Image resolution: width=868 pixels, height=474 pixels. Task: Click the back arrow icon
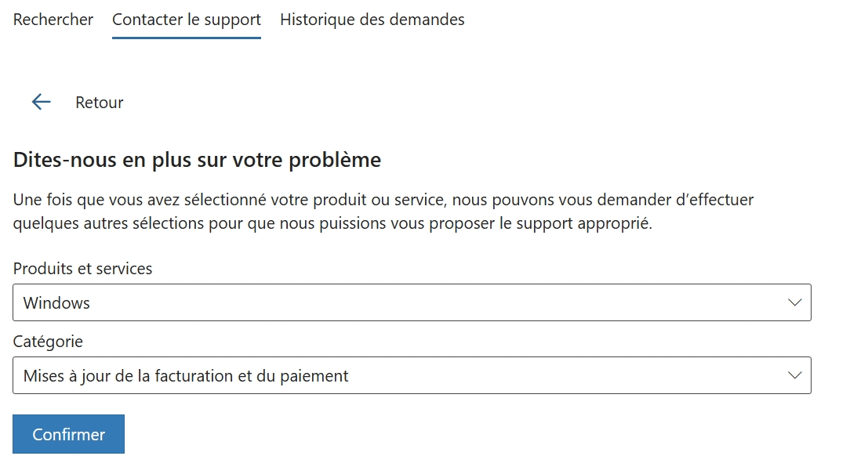41,102
